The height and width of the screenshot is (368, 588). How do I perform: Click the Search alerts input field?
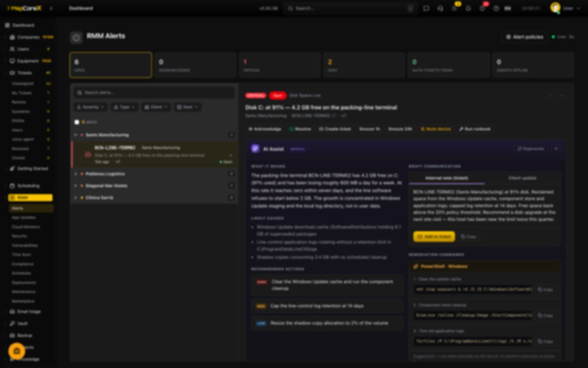click(154, 93)
